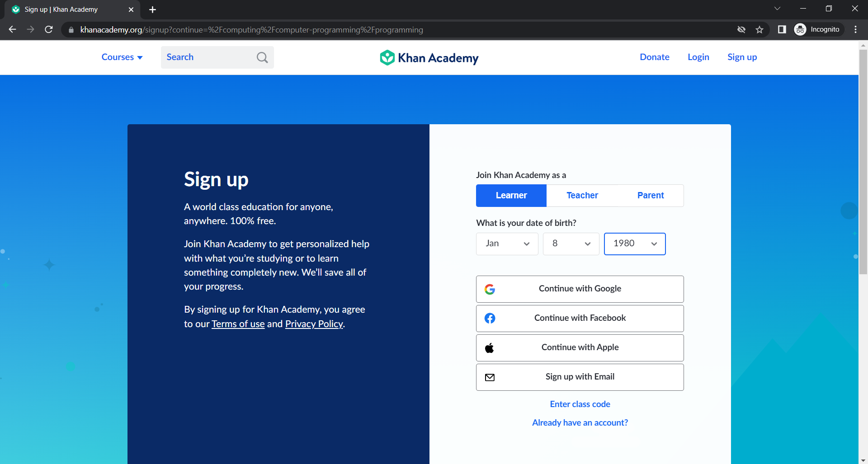Click Enter class code
The image size is (868, 464).
coord(580,404)
